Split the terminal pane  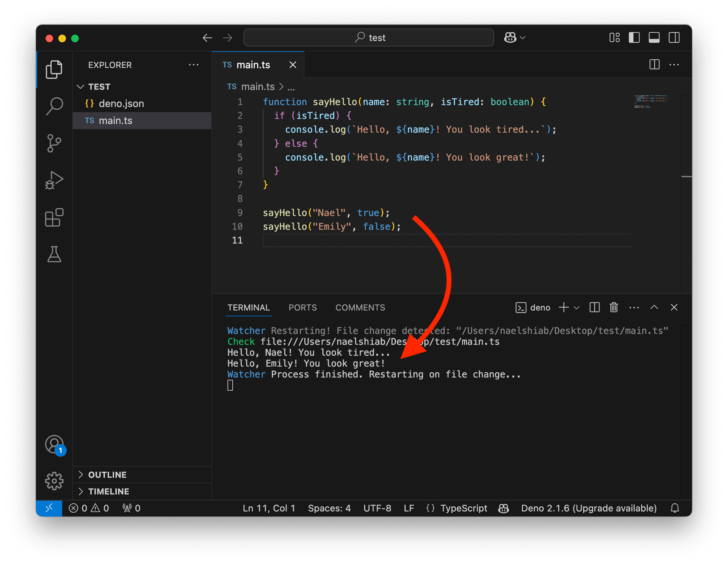594,307
